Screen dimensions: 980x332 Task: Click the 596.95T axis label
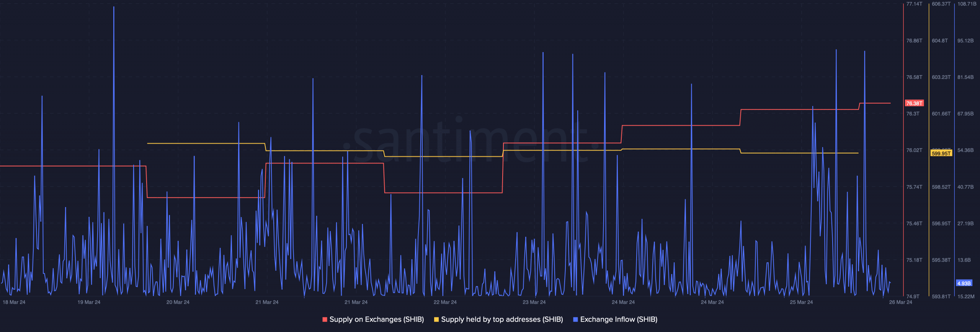(x=941, y=223)
